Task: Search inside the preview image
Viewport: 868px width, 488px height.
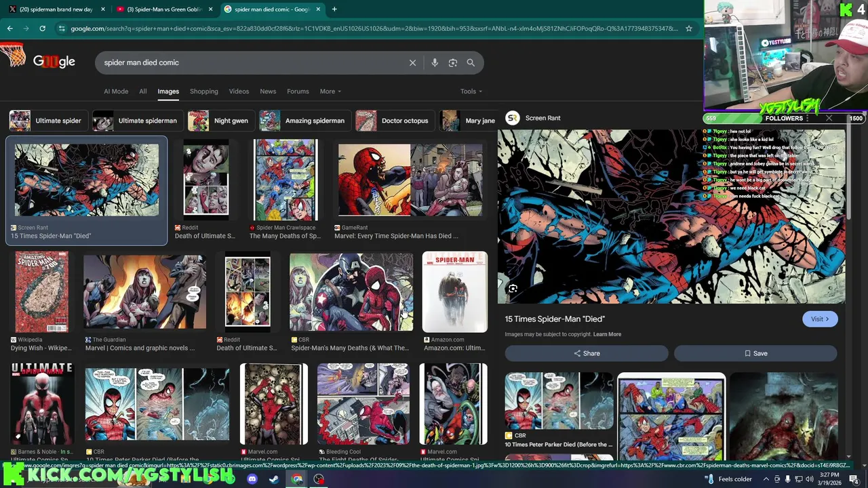Action: [x=513, y=289]
